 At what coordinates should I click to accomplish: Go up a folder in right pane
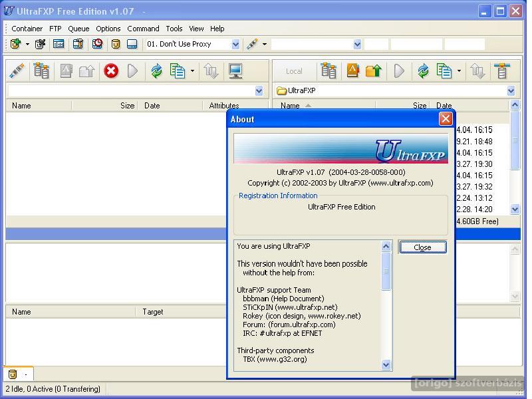pyautogui.click(x=374, y=71)
